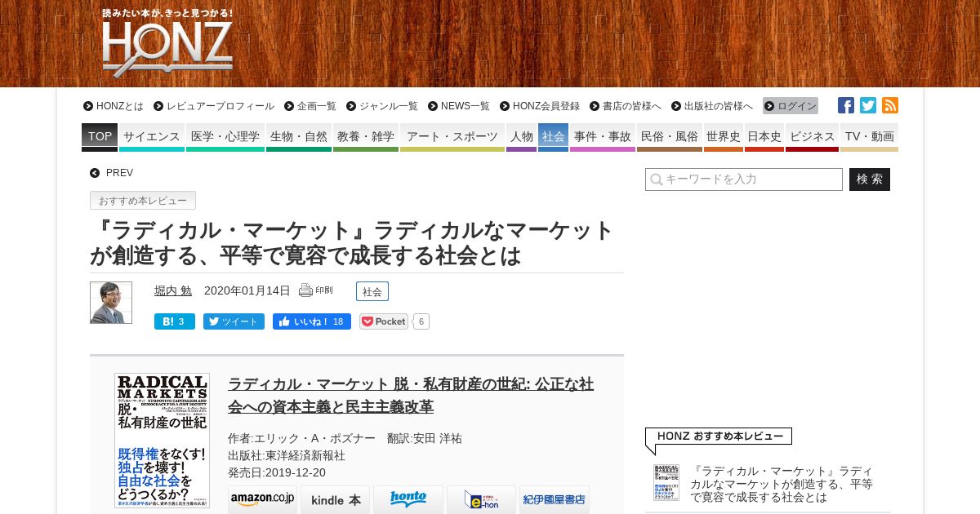Open the 紀伊國屋書店 store button

pos(555,499)
